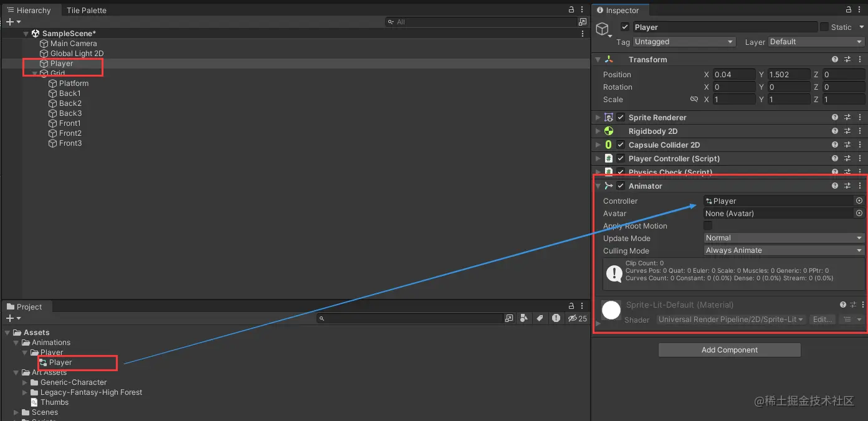Open Rigidbody 2D preset settings icon
The width and height of the screenshot is (868, 421).
(x=847, y=131)
